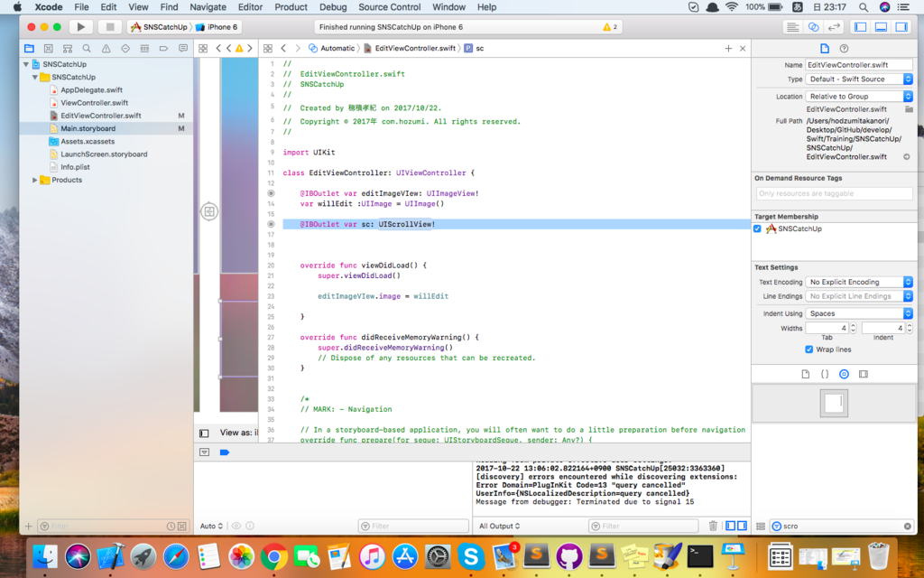Viewport: 924px width, 578px height.
Task: Open the Source Control menu
Action: click(389, 7)
